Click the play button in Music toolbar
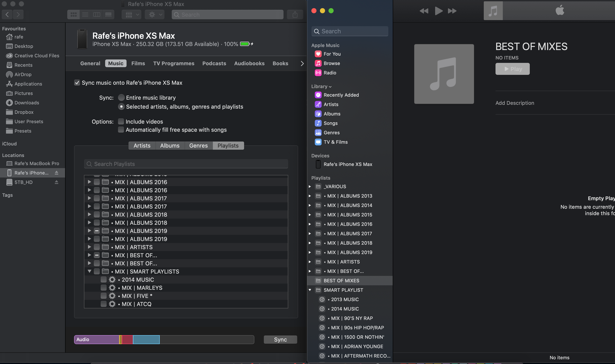This screenshot has width=615, height=364. click(x=438, y=11)
